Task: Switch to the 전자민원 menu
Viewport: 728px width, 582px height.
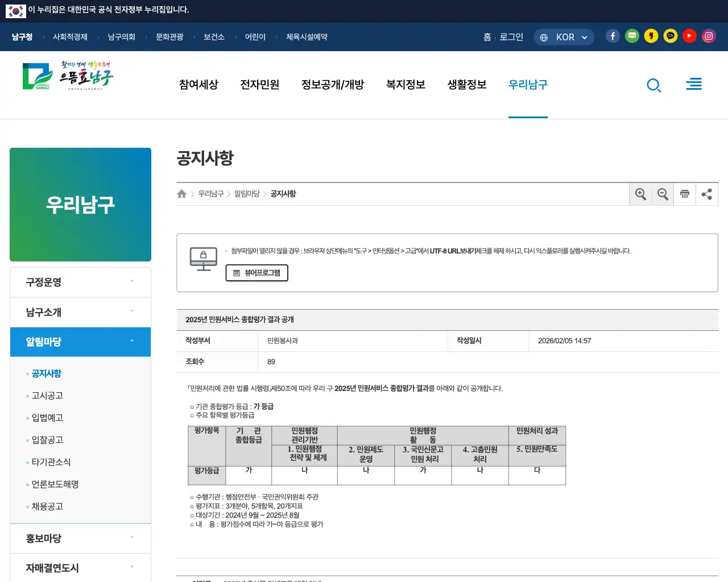Action: point(259,84)
